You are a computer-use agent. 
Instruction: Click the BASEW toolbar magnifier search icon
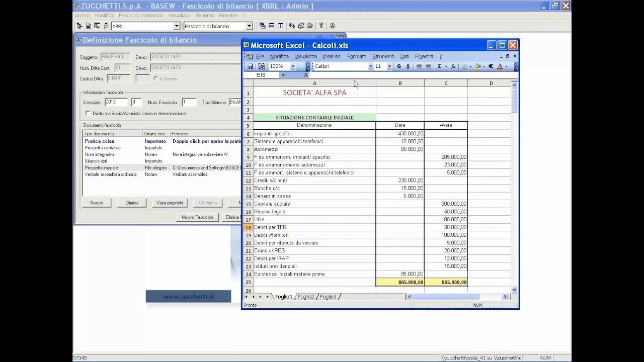97,26
